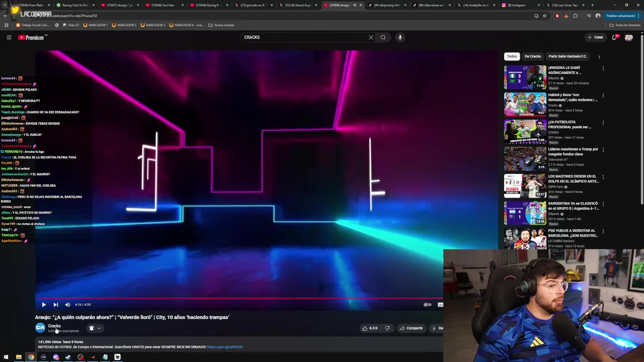Toggle subtitles in the player

(x=440, y=305)
